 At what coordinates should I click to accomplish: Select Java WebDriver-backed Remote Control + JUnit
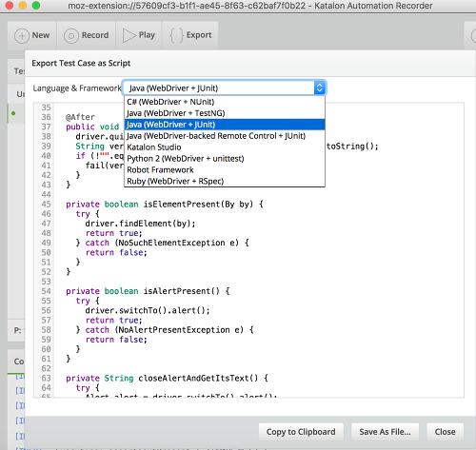coord(225,136)
